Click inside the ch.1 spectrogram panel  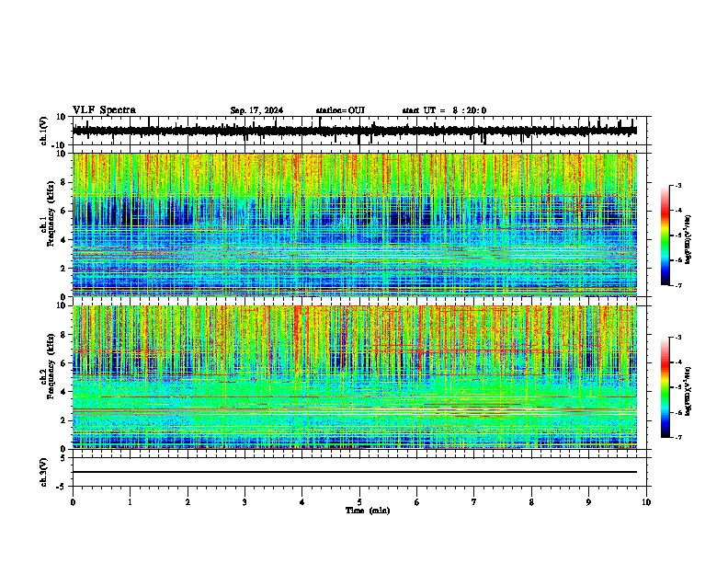point(355,224)
